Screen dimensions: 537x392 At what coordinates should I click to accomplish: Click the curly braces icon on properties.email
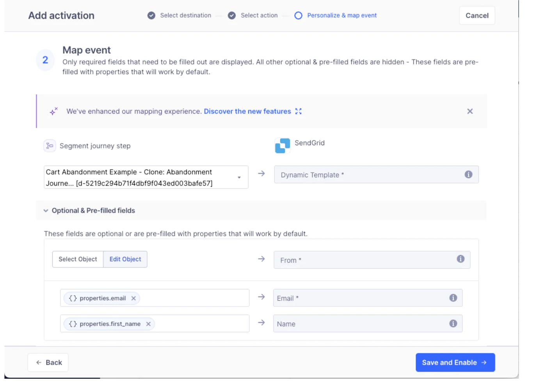[x=73, y=298]
